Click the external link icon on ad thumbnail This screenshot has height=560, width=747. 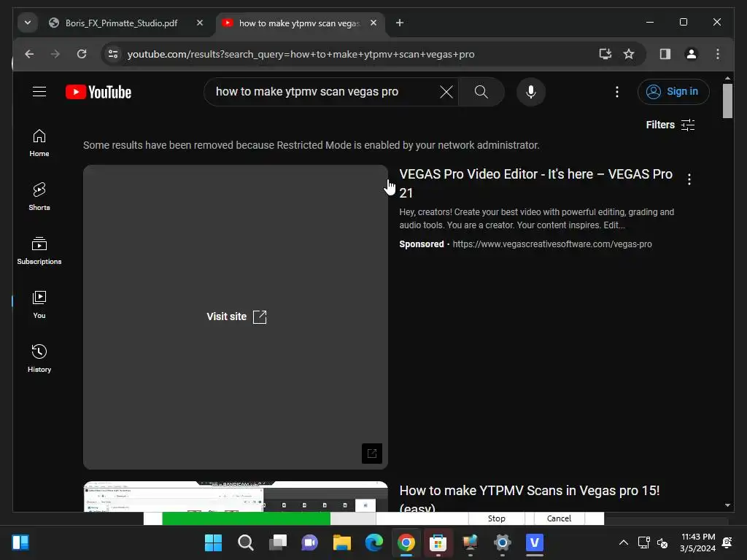(372, 454)
